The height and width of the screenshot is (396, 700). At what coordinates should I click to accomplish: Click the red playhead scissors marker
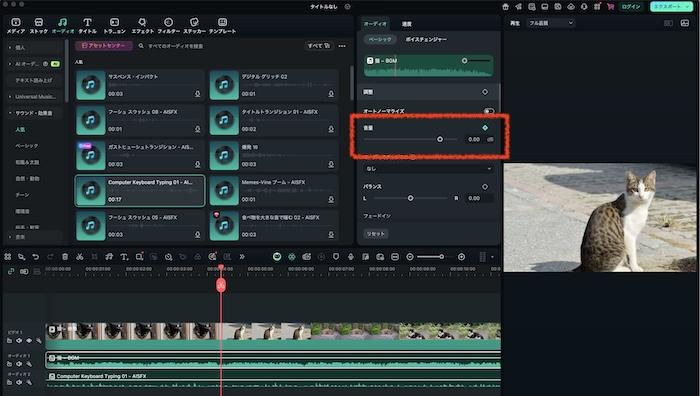click(x=221, y=285)
